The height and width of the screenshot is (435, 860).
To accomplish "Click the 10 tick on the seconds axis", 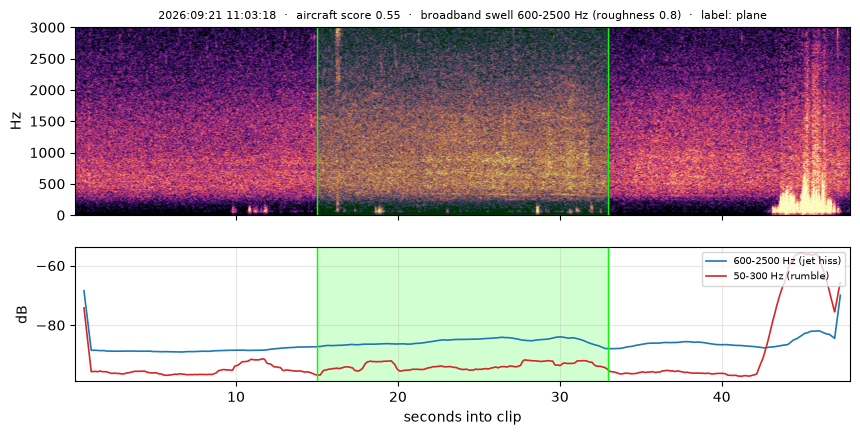I will (x=236, y=396).
